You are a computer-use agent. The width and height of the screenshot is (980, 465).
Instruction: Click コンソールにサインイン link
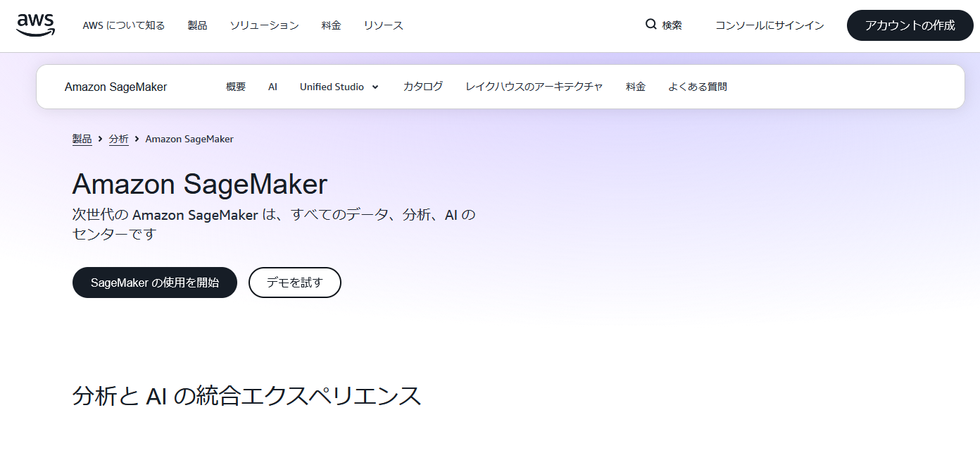[769, 25]
